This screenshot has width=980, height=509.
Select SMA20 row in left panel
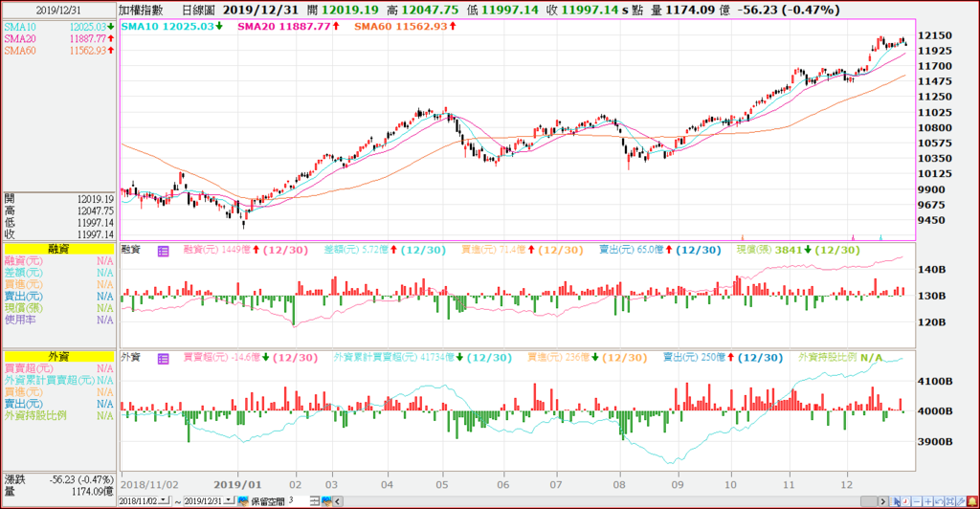(58, 38)
